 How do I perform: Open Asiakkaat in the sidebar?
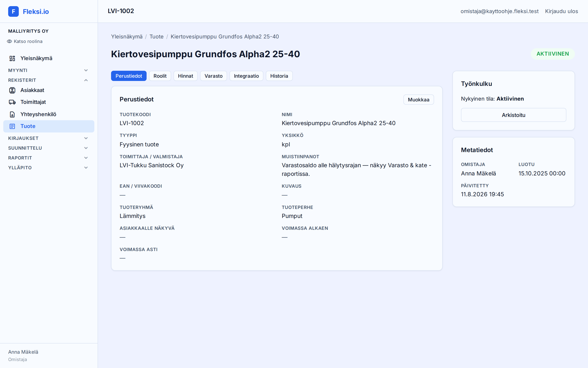click(49, 90)
